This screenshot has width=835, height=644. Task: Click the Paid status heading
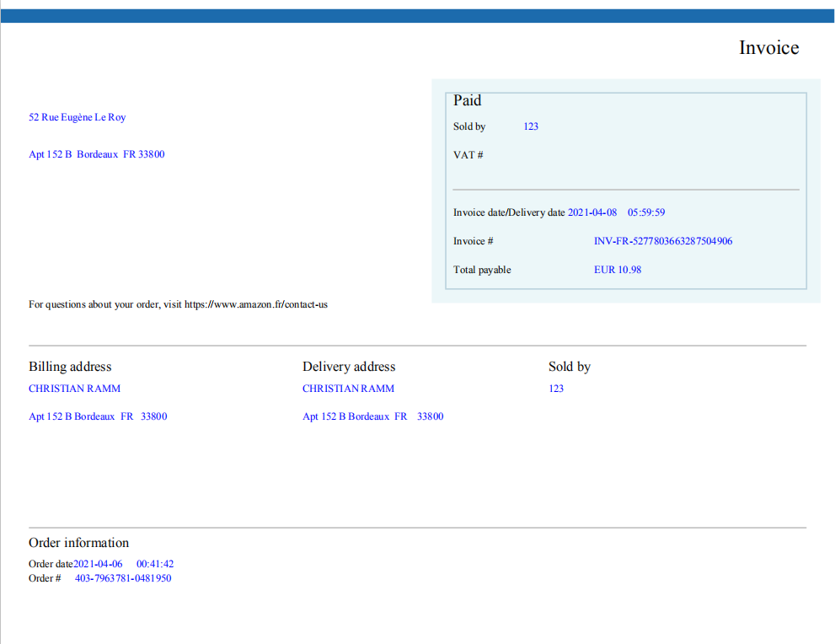click(467, 100)
